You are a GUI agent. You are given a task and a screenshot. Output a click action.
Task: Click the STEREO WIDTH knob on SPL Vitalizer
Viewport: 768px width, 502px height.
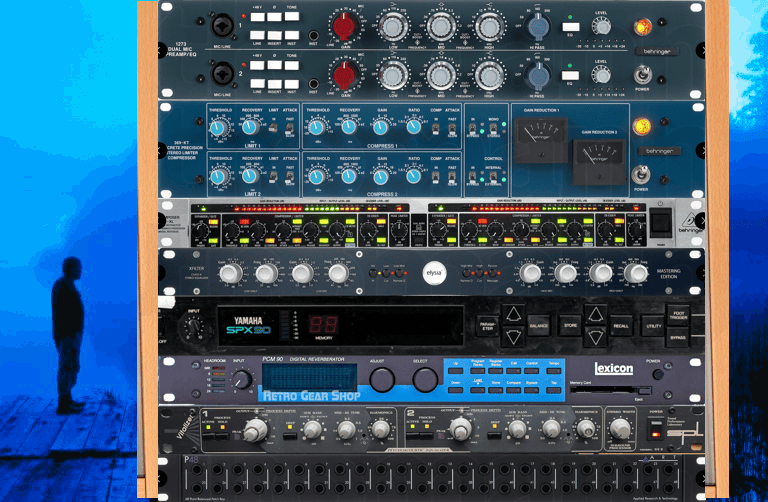[621, 429]
